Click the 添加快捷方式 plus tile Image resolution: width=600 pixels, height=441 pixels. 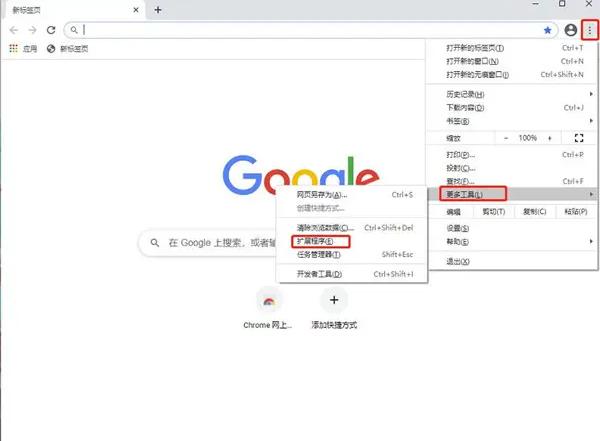[334, 309]
